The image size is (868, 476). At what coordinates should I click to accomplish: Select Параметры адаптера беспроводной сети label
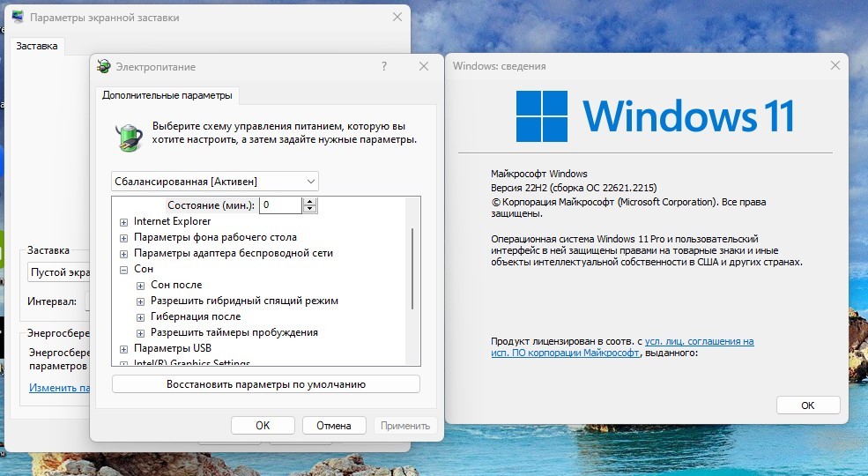[x=234, y=253]
